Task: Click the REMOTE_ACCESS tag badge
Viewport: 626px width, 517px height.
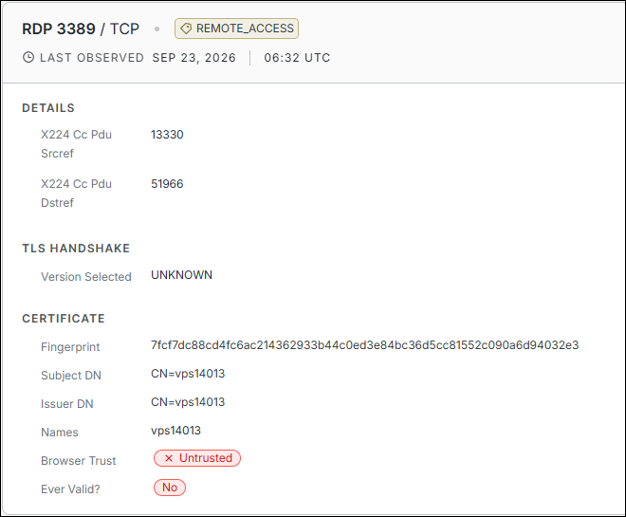Action: click(236, 28)
